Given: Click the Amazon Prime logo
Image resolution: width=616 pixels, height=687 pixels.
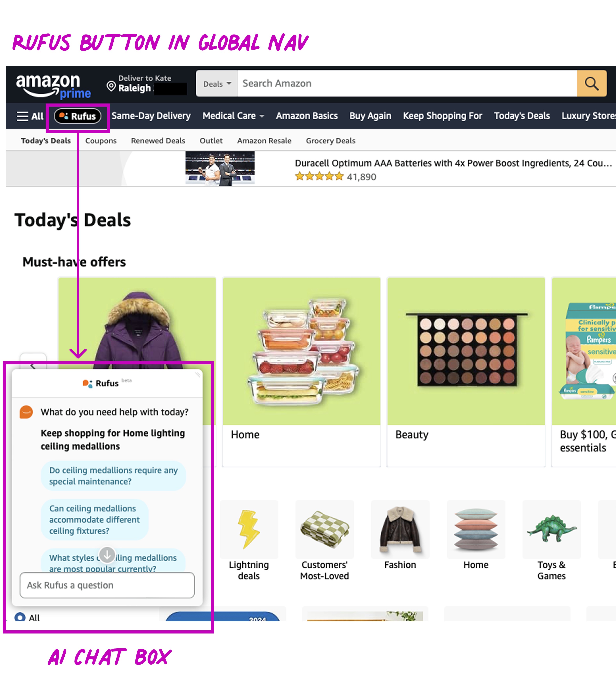Looking at the screenshot, I should coord(53,86).
